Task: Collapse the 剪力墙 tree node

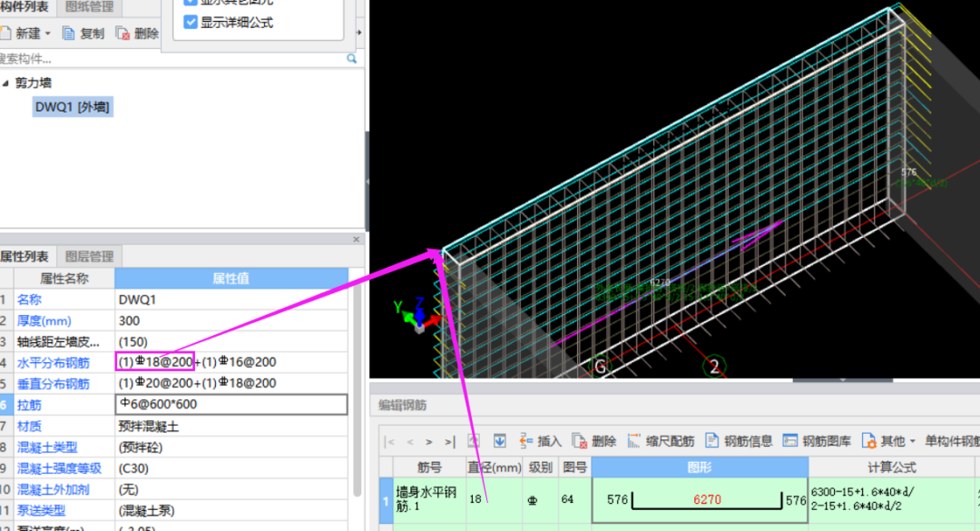Action: 5,83
